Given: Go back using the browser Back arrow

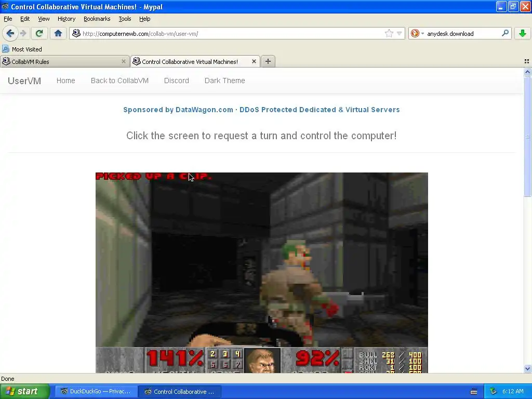Looking at the screenshot, I should coord(10,33).
